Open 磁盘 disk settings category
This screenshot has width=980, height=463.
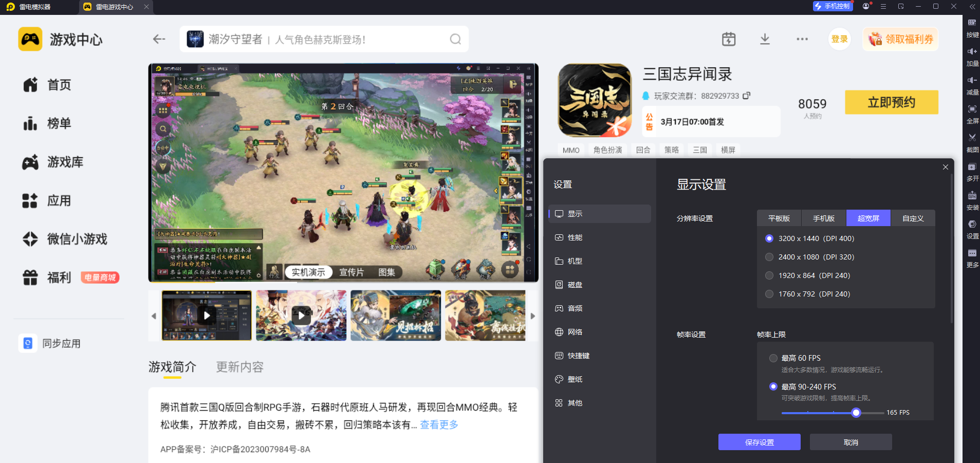(x=600, y=285)
